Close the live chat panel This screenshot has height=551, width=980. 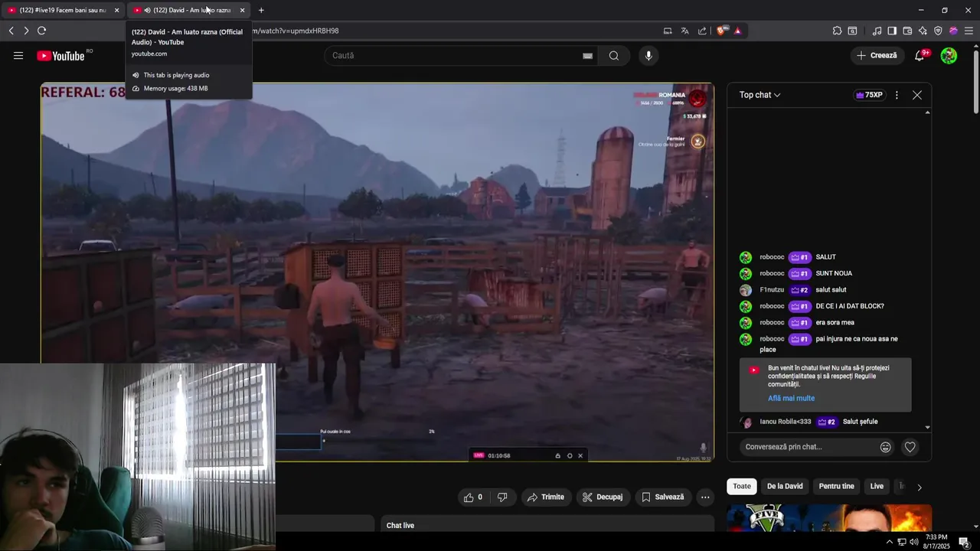click(917, 95)
